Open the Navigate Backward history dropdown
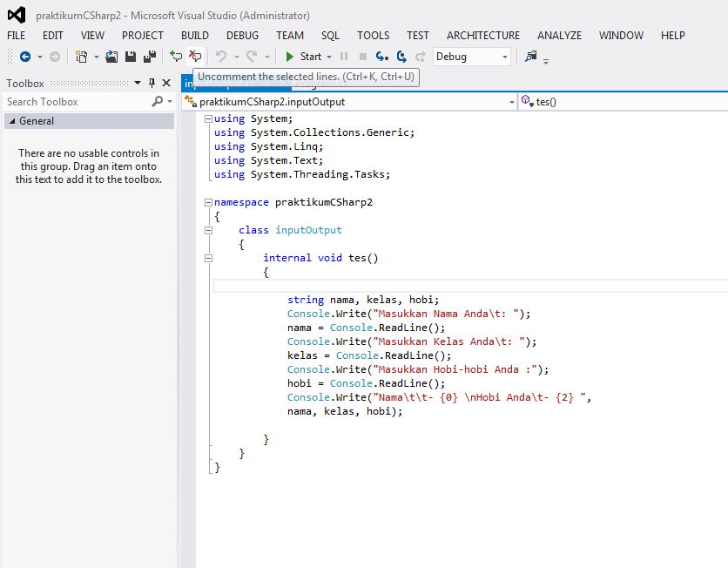The width and height of the screenshot is (728, 568). point(40,57)
